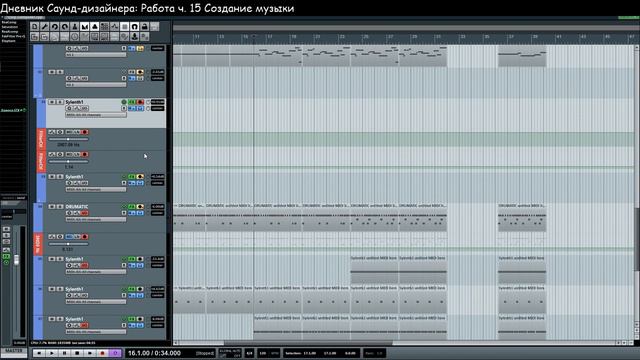Toggle the purple Repeat transport button

pos(115,353)
